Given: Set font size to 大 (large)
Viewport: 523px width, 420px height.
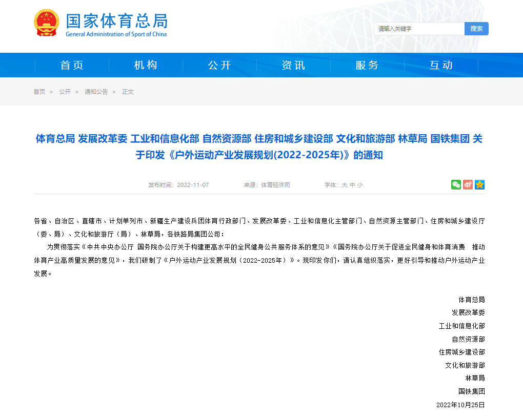Looking at the screenshot, I should point(345,185).
